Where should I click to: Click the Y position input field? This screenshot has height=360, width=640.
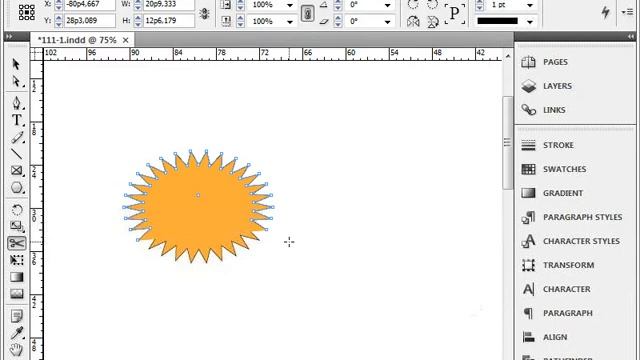(x=89, y=20)
